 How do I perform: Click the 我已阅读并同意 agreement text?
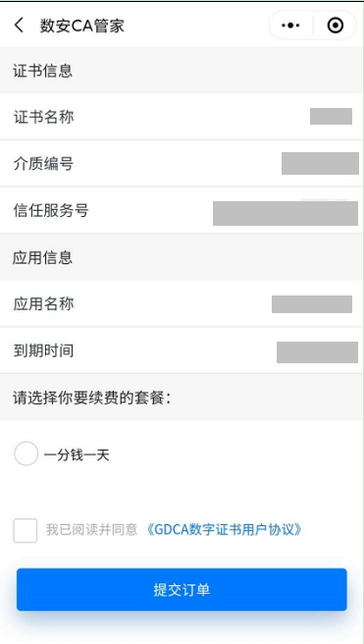coord(91,529)
